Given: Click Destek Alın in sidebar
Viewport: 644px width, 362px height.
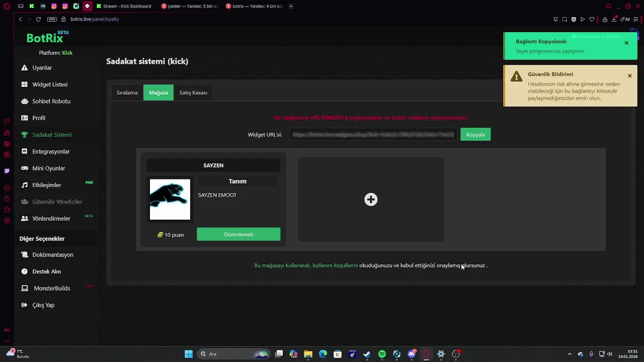Looking at the screenshot, I should [x=41, y=271].
